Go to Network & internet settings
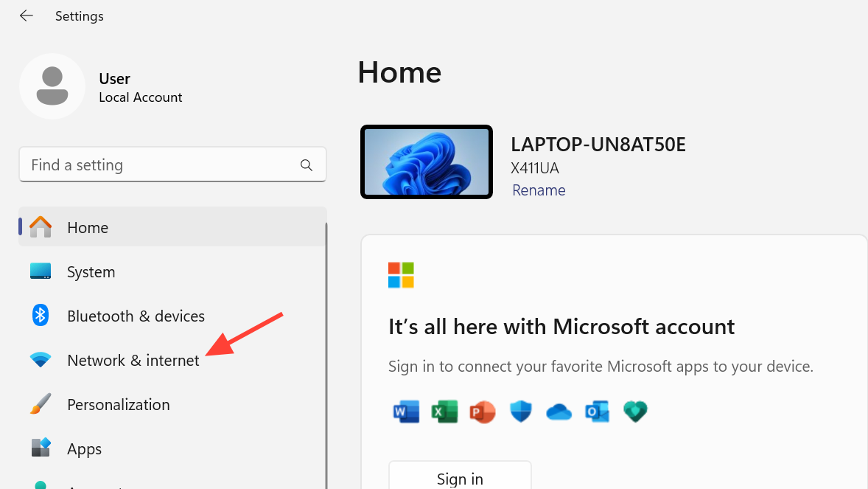The width and height of the screenshot is (868, 489). [133, 361]
